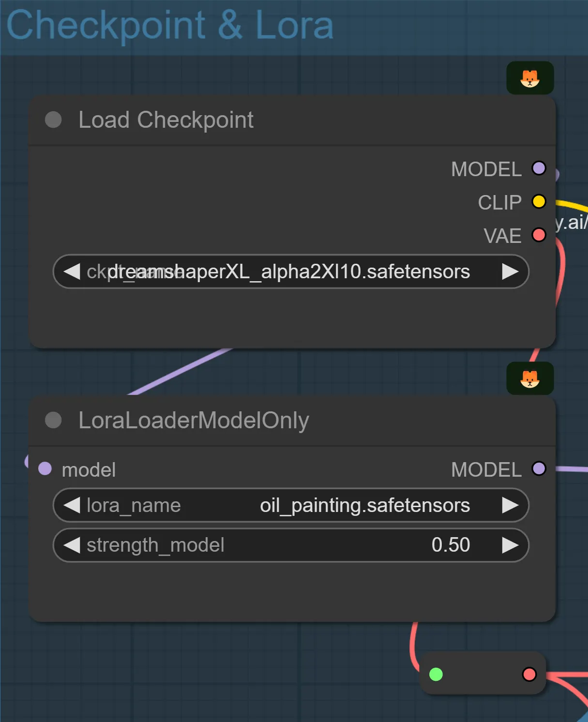Select next checkpoint with right arrow
Viewport: 588px width, 722px height.
510,271
